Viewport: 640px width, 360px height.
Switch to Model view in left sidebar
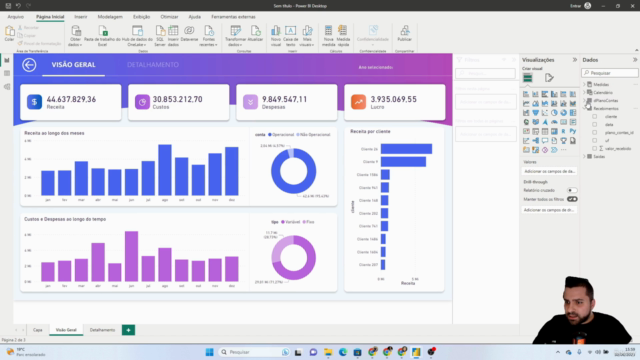(x=7, y=87)
